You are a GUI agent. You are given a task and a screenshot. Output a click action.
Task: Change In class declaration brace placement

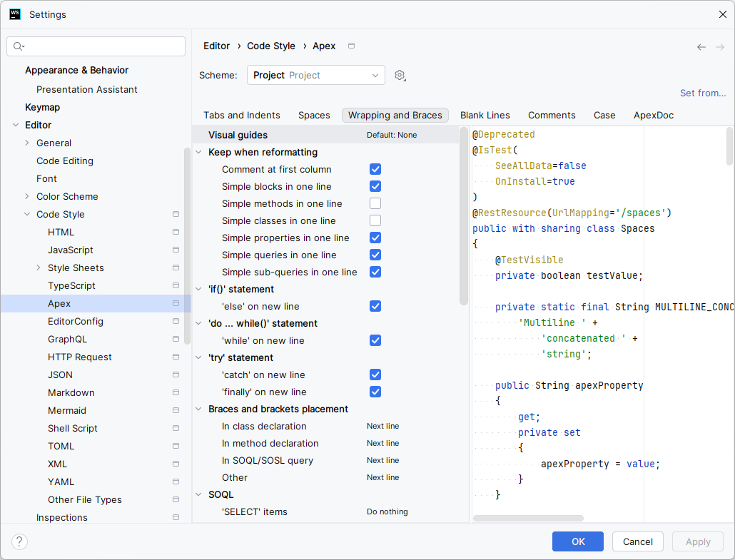(x=383, y=426)
